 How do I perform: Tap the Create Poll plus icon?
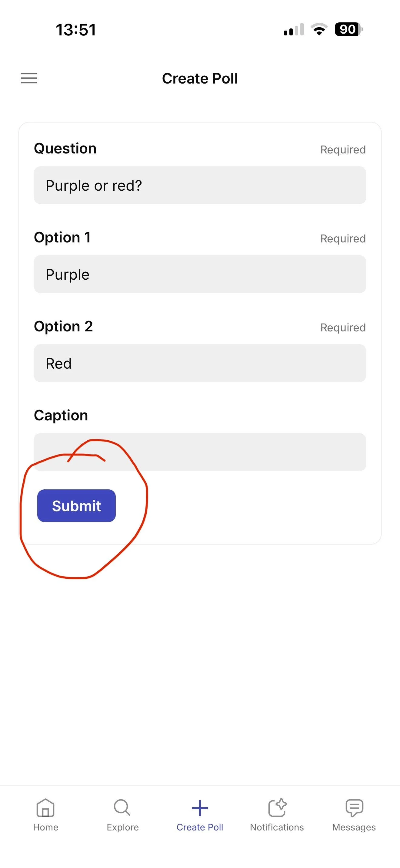[200, 808]
